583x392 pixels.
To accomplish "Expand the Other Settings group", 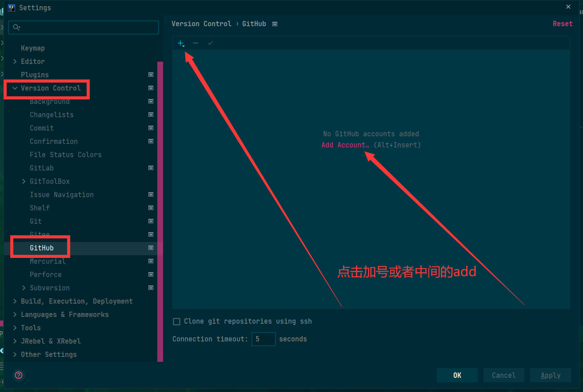I will [15, 354].
